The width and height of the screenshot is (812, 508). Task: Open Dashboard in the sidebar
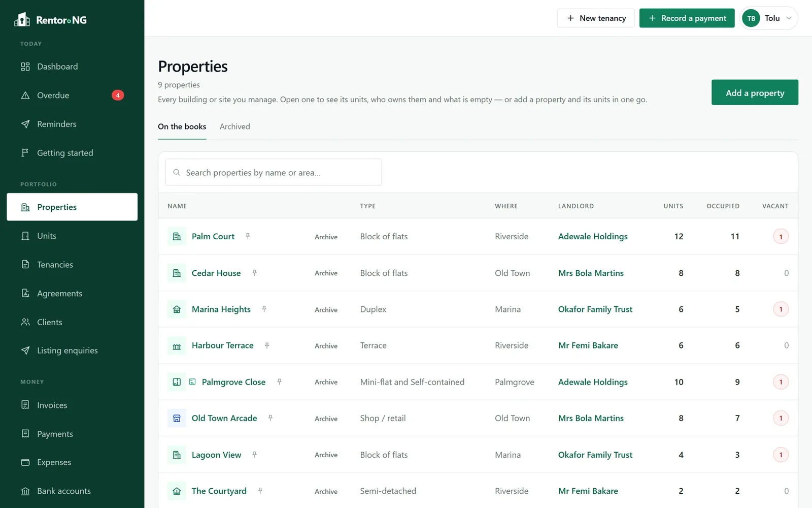(x=72, y=67)
